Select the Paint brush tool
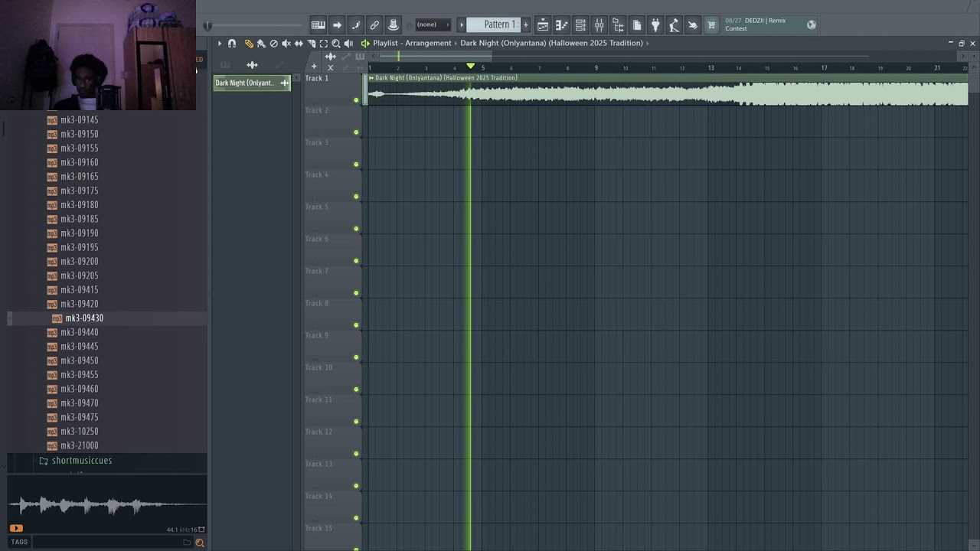 click(x=261, y=44)
